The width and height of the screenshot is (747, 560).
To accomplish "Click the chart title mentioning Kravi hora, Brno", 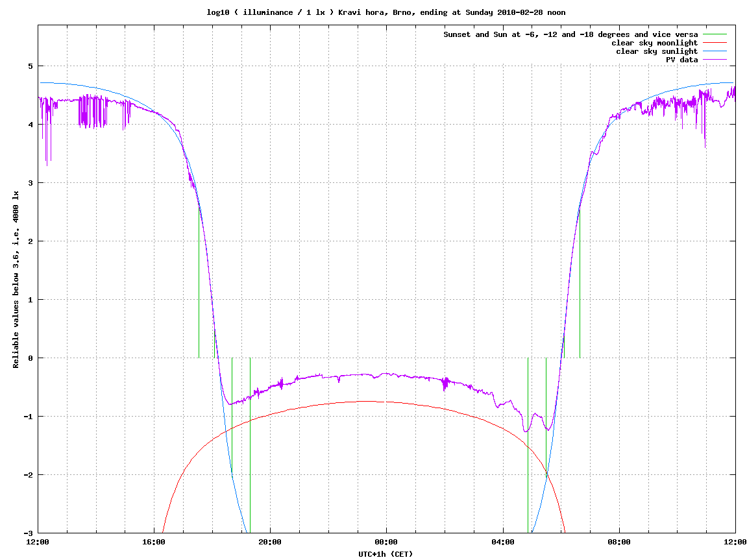I will pyautogui.click(x=386, y=12).
